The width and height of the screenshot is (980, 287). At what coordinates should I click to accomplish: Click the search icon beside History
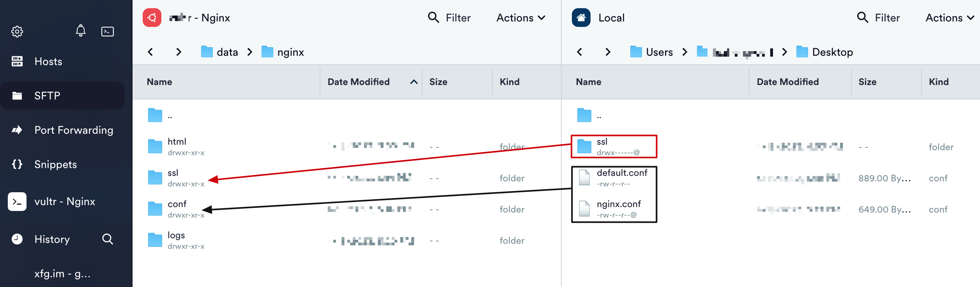(x=108, y=239)
